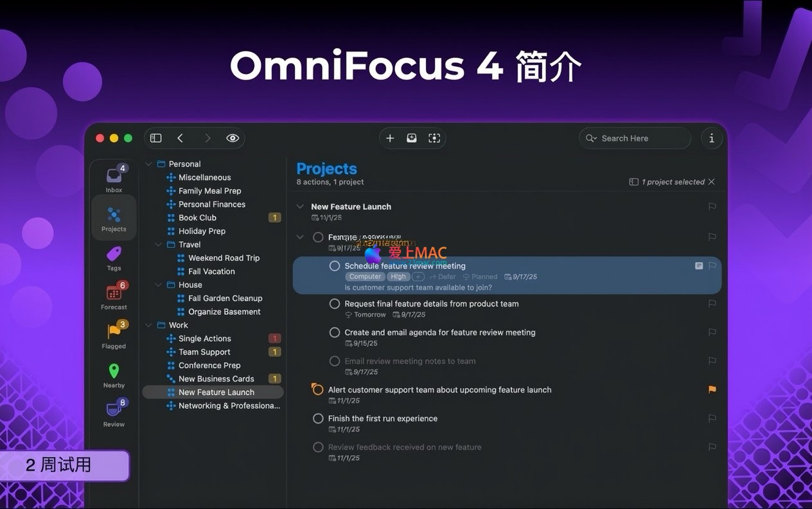812x509 pixels.
Task: Open the Forecast perspective
Action: pos(114,296)
